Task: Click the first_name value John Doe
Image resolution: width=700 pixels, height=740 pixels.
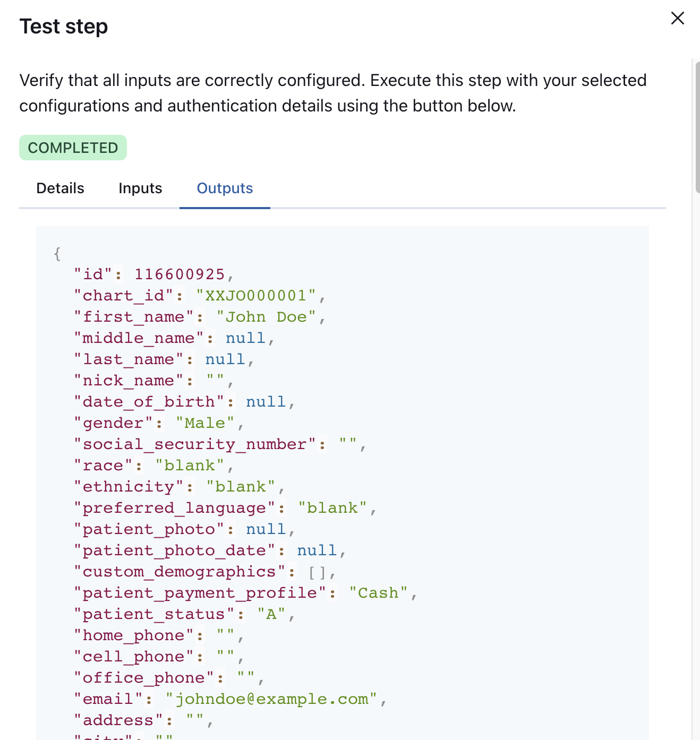Action: pyautogui.click(x=266, y=317)
